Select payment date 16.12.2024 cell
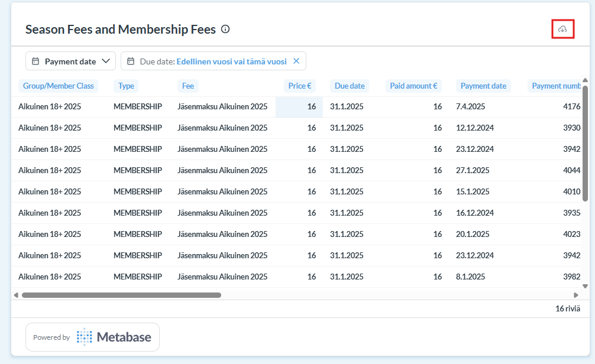The height and width of the screenshot is (364, 595). coord(475,213)
